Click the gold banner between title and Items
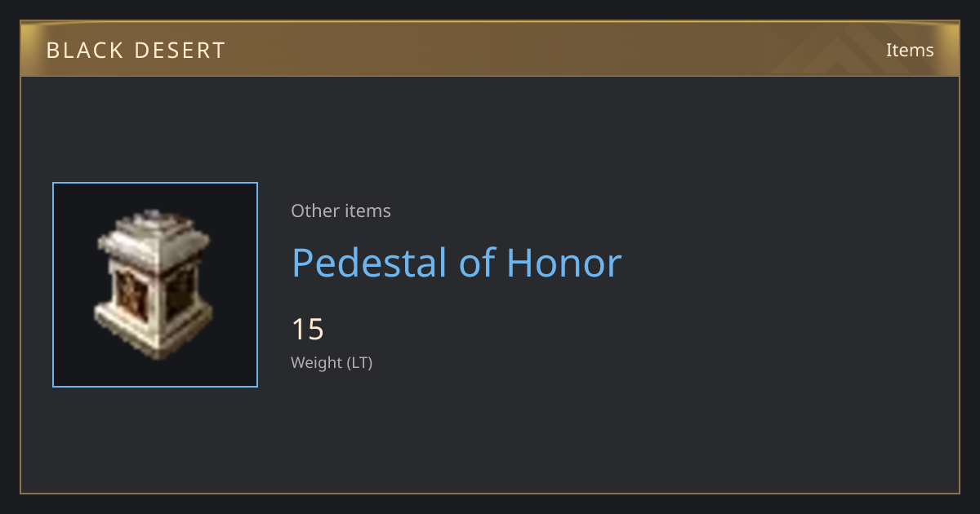980x514 pixels. pos(555,49)
